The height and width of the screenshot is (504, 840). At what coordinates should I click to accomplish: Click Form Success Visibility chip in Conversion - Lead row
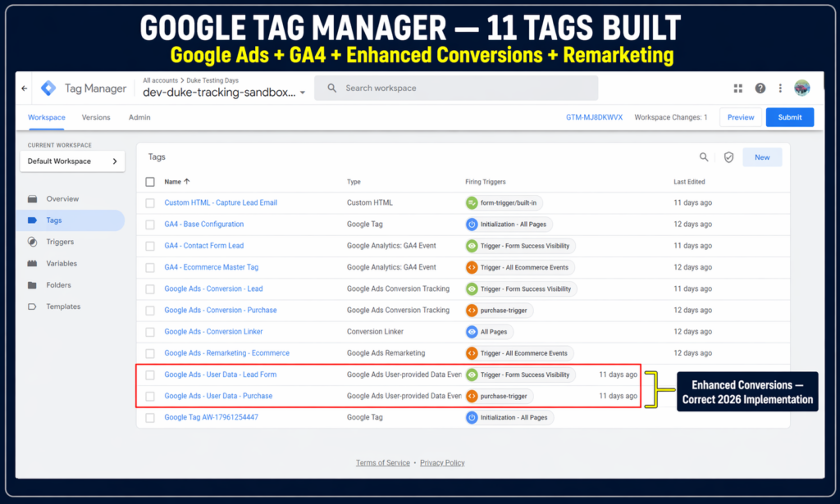click(521, 289)
